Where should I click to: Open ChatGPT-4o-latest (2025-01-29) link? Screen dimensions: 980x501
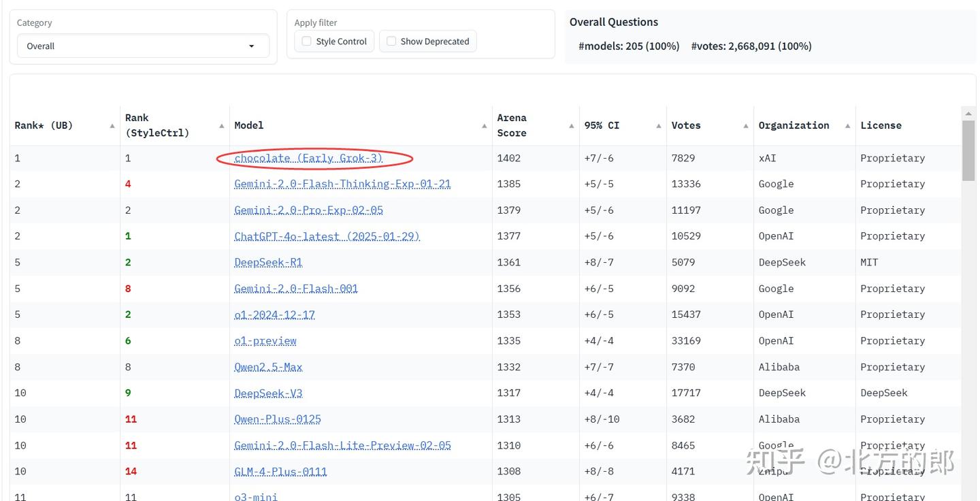pos(327,236)
